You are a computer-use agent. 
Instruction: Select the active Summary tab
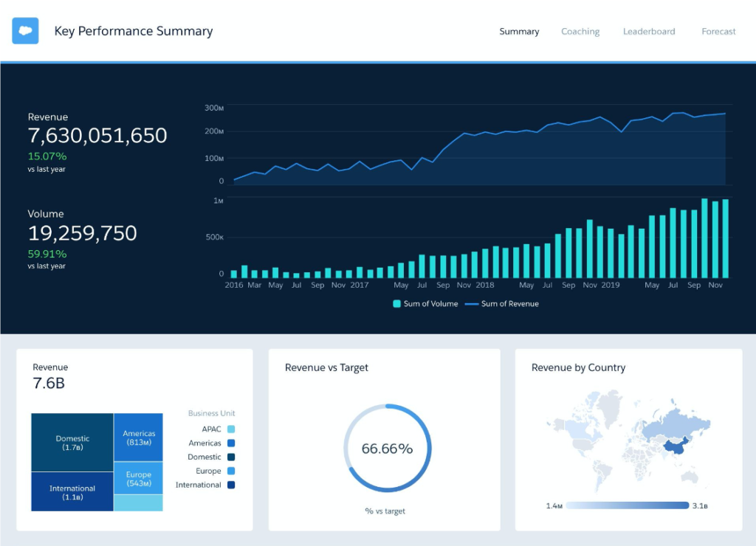(519, 31)
